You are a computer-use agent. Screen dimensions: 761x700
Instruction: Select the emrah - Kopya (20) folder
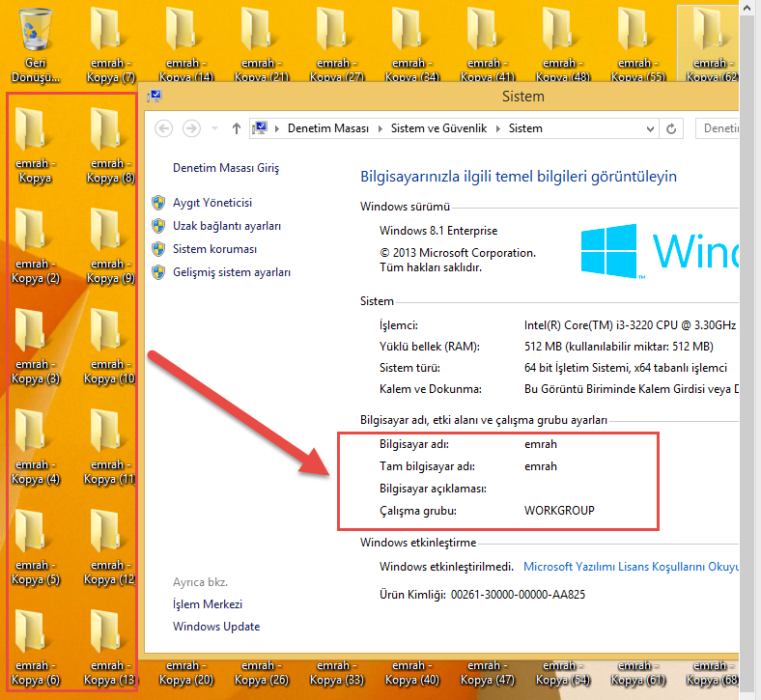pyautogui.click(x=185, y=672)
